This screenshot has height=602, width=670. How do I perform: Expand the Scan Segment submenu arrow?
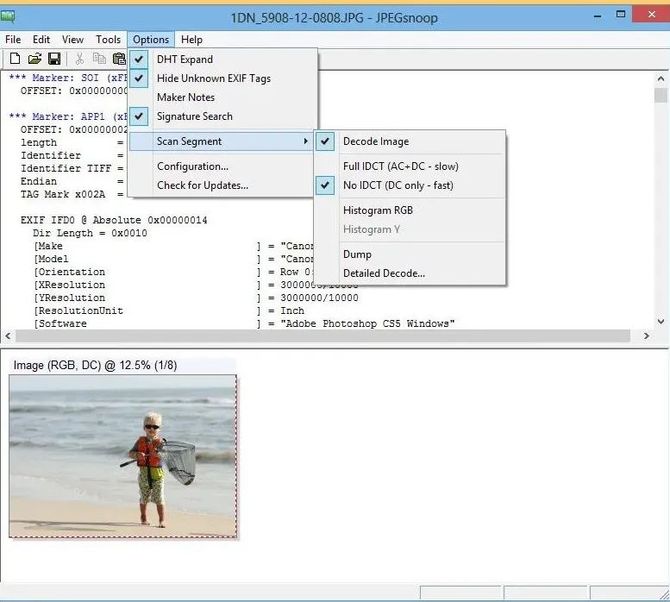305,141
